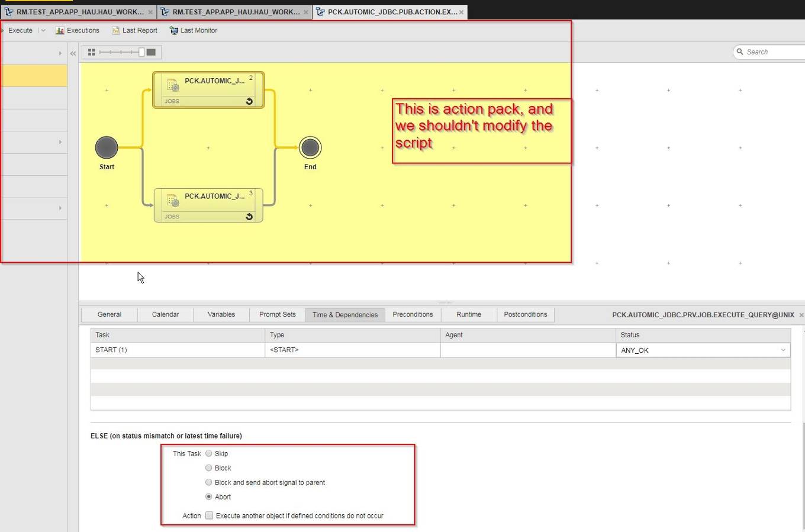Screen dimensions: 805x532
Task: Switch to the Preconditions tab
Action: [413, 314]
